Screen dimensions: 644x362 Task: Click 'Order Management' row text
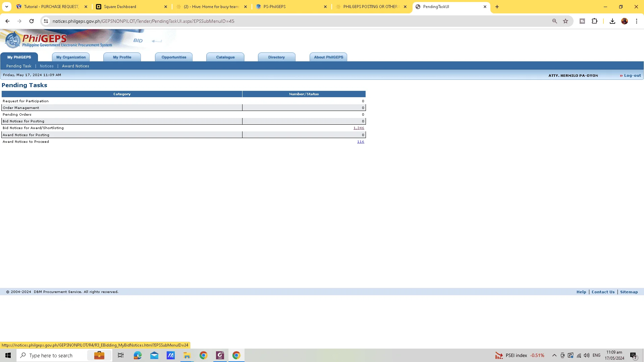21,108
